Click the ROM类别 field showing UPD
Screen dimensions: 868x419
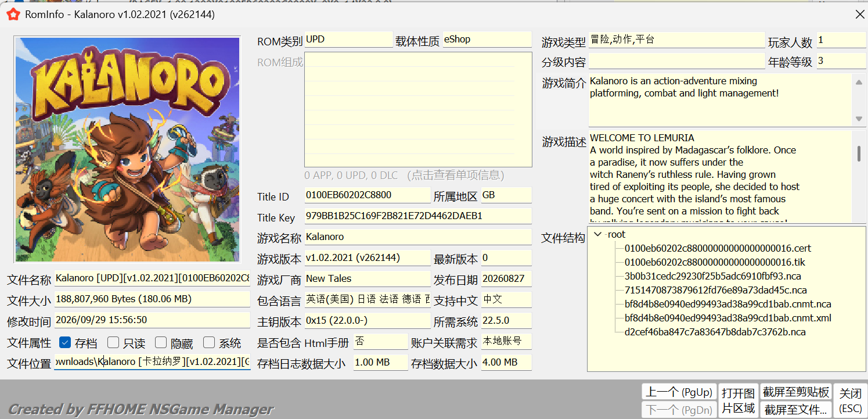(x=348, y=40)
